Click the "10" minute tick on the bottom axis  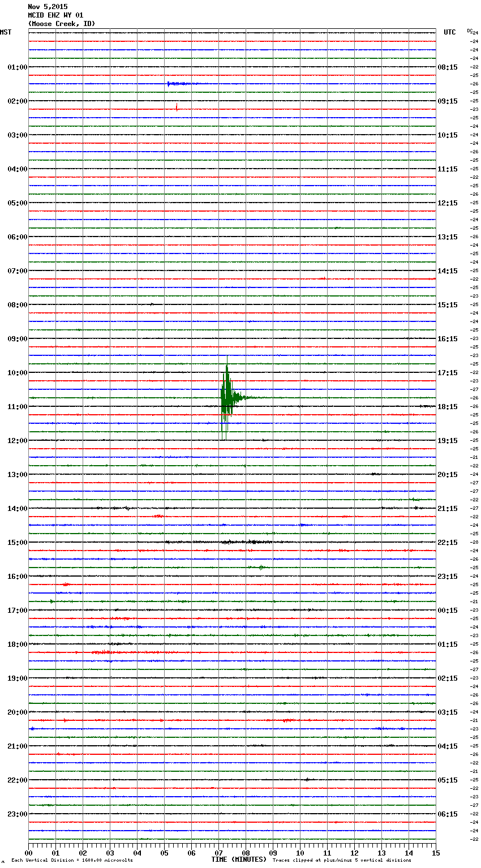pyautogui.click(x=300, y=853)
